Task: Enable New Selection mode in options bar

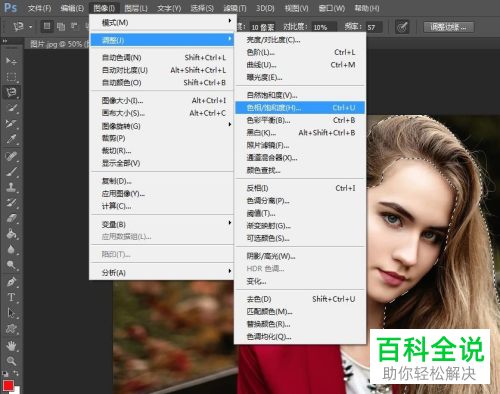Action: 47,26
